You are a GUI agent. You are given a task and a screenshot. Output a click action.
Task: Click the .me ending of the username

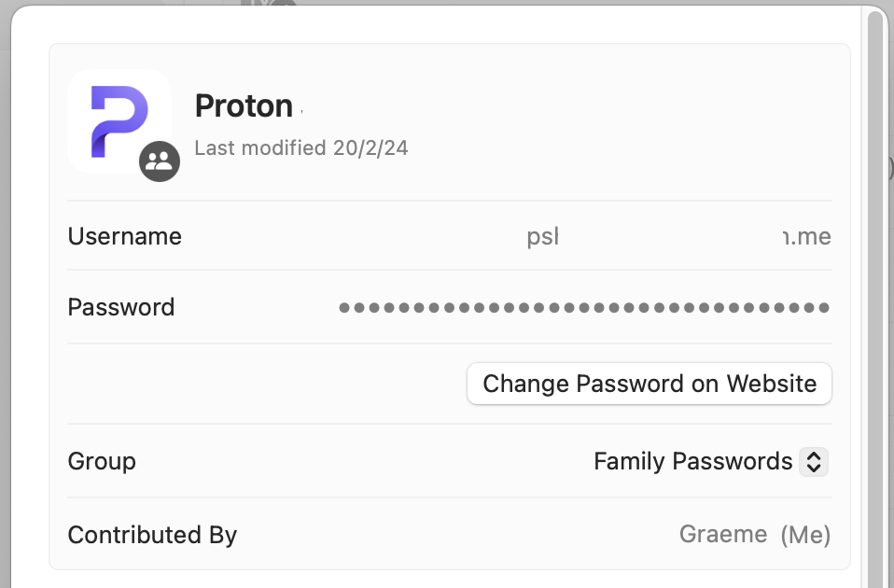pos(807,236)
